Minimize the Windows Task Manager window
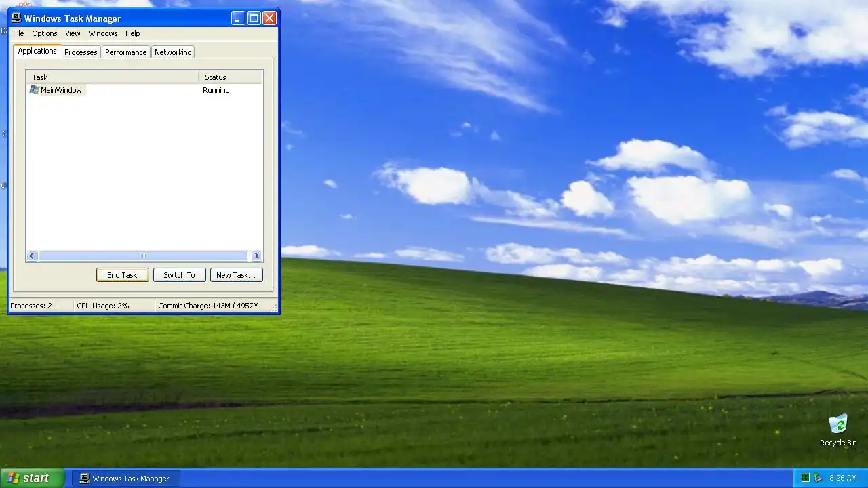 point(238,18)
